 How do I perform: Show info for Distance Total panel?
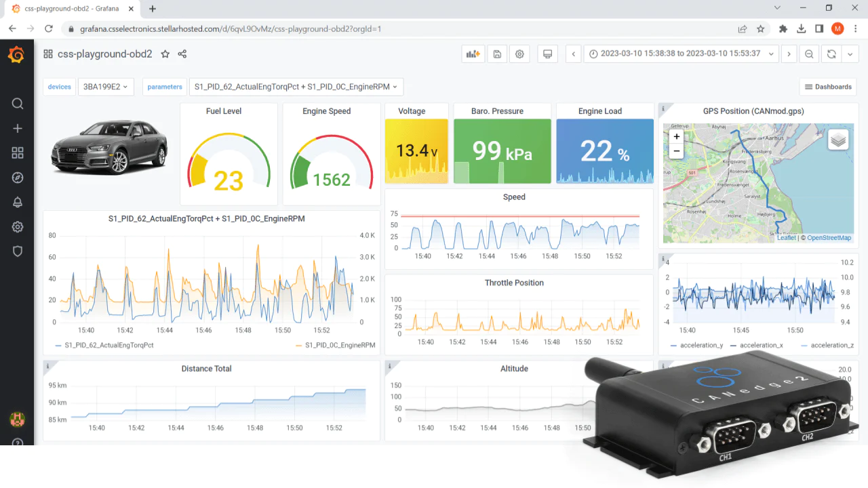point(47,365)
